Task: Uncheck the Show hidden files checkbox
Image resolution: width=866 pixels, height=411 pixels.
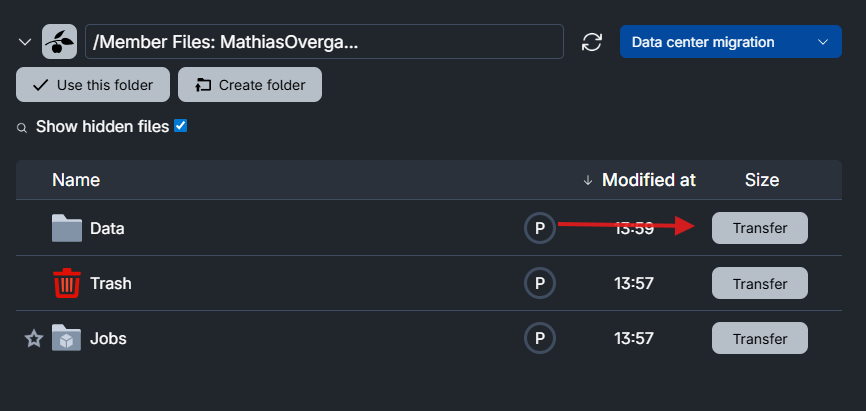Action: click(x=181, y=126)
